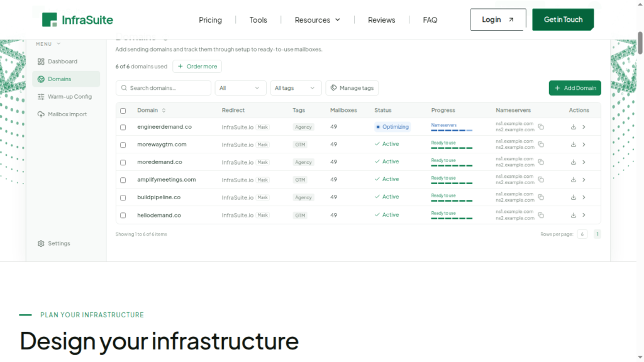Image resolution: width=644 pixels, height=362 pixels.
Task: Select Domains in the sidebar
Action: pyautogui.click(x=65, y=79)
